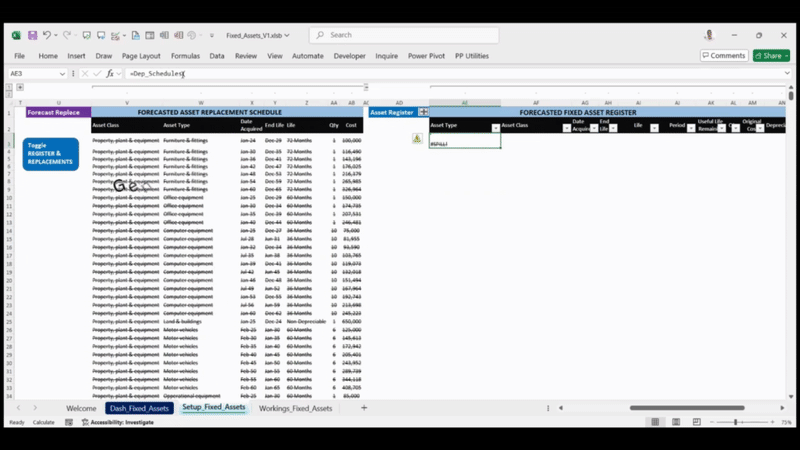
Task: Open the Asset Class filter dropdown in register
Action: 566,128
